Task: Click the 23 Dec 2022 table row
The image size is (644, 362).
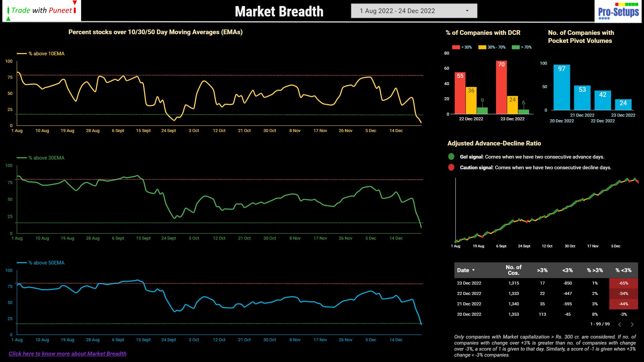Action: pos(469,283)
